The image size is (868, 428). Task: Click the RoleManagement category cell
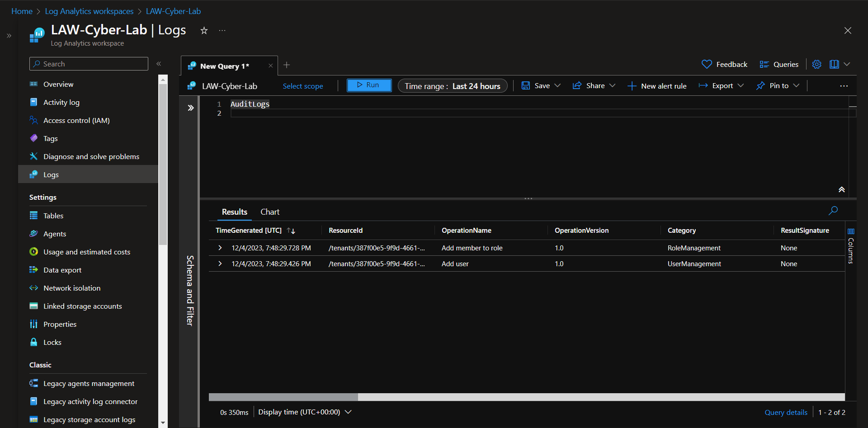(694, 248)
